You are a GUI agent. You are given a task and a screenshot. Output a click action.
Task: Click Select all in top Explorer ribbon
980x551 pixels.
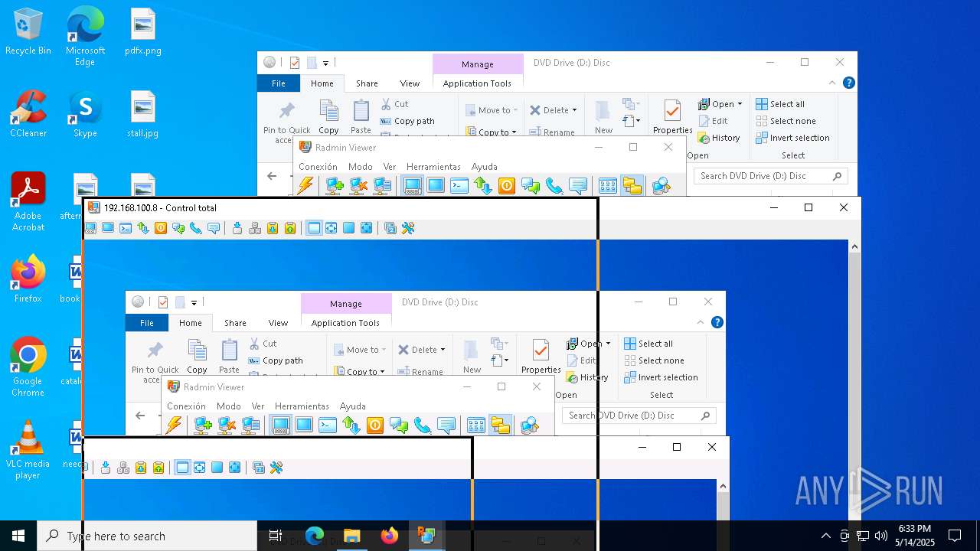(780, 104)
